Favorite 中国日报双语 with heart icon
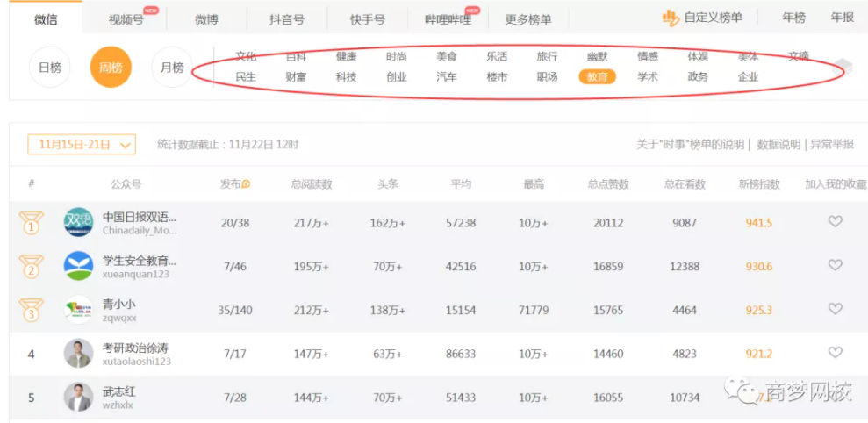 835,221
